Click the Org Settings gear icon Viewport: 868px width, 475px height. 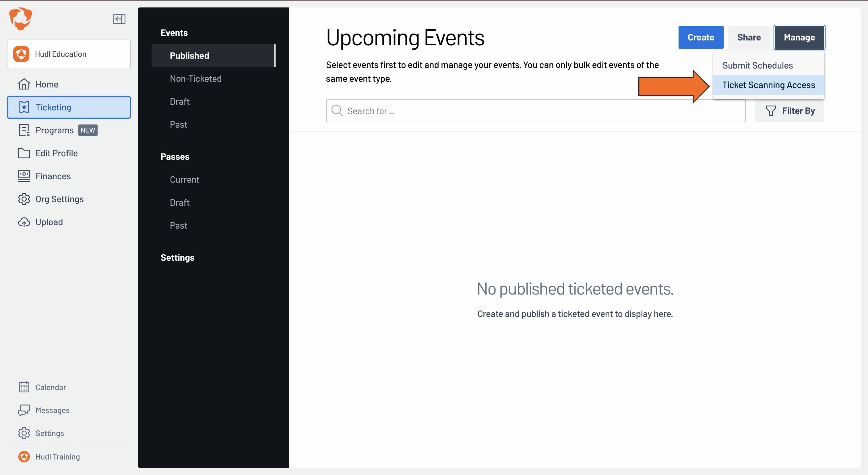point(24,199)
